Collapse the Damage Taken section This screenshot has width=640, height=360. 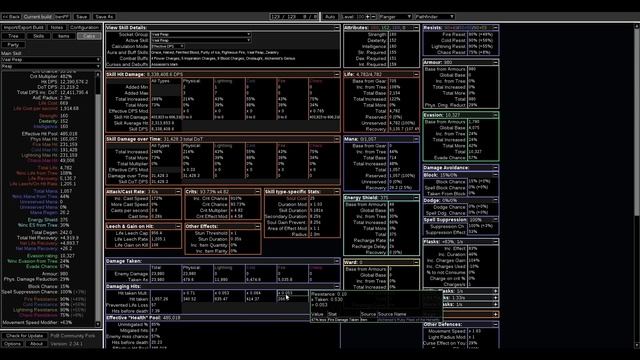click(337, 261)
